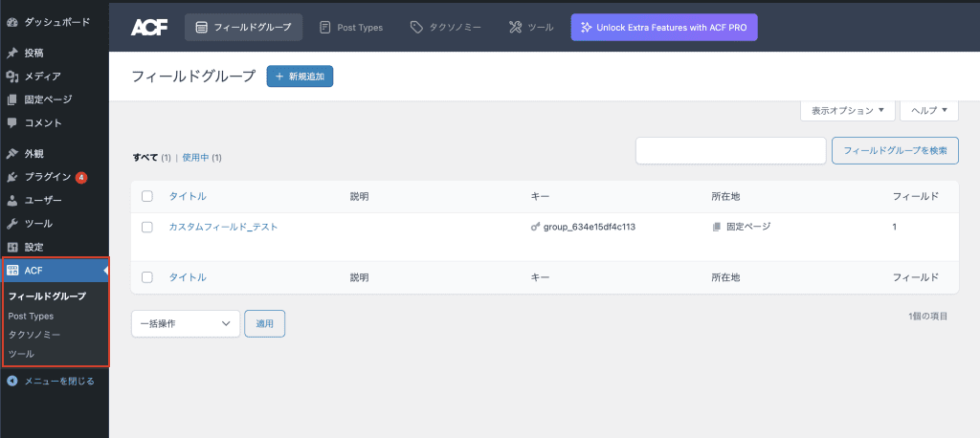
Task: Click the Posts pin icon in sidebar
Action: (11, 54)
